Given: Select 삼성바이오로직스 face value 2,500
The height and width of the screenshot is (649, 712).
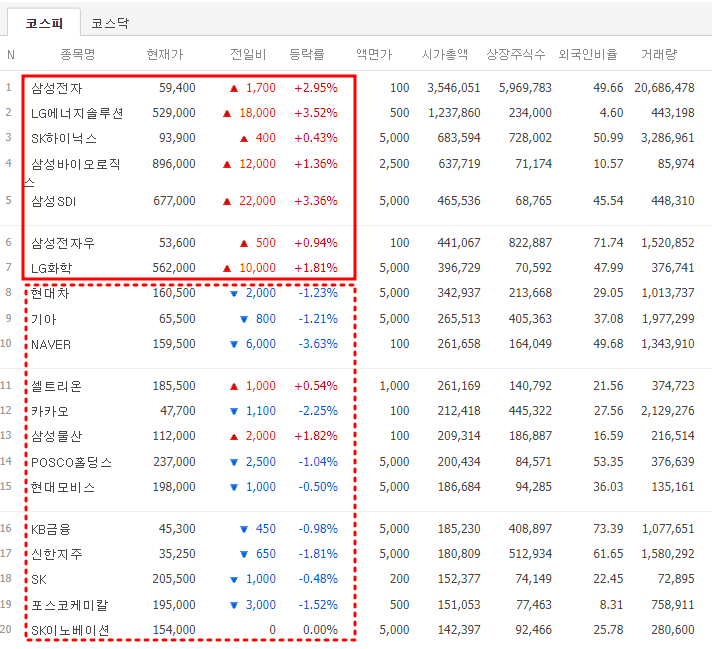Looking at the screenshot, I should point(394,163).
